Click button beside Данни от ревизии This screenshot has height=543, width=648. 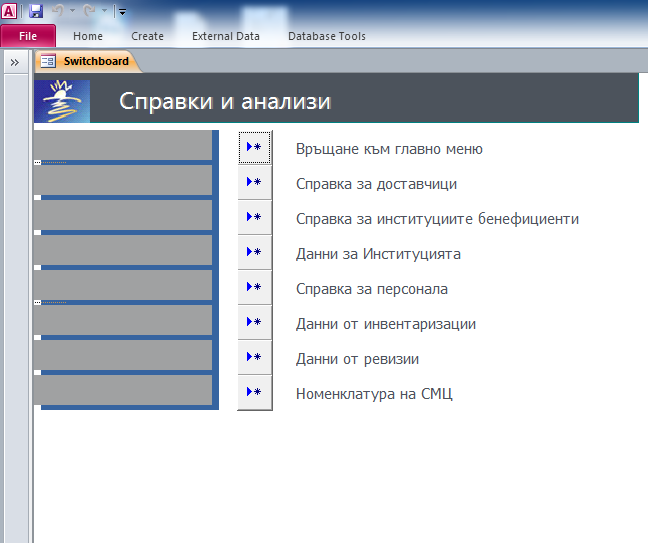255,357
